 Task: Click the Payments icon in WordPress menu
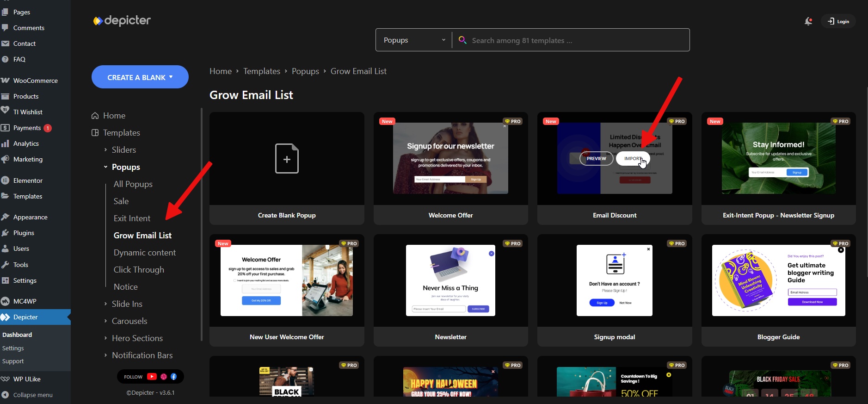point(5,128)
